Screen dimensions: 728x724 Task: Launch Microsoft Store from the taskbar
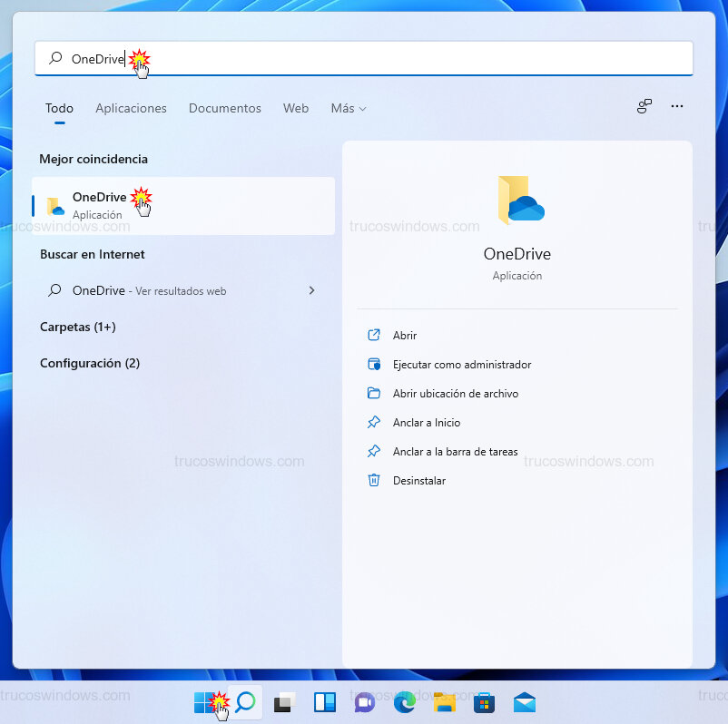pos(485,701)
